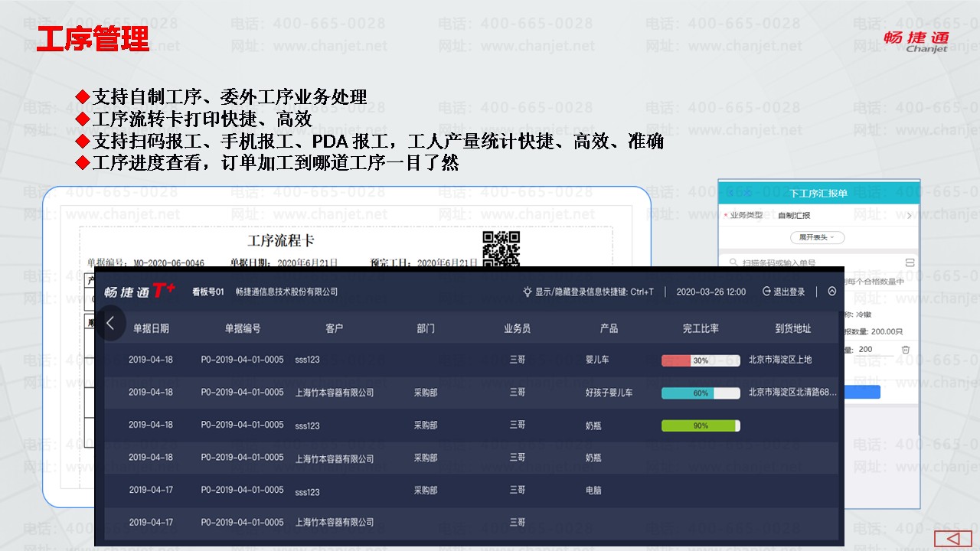Click the company name 畅捷通信息技术股份有限公司

(x=286, y=292)
